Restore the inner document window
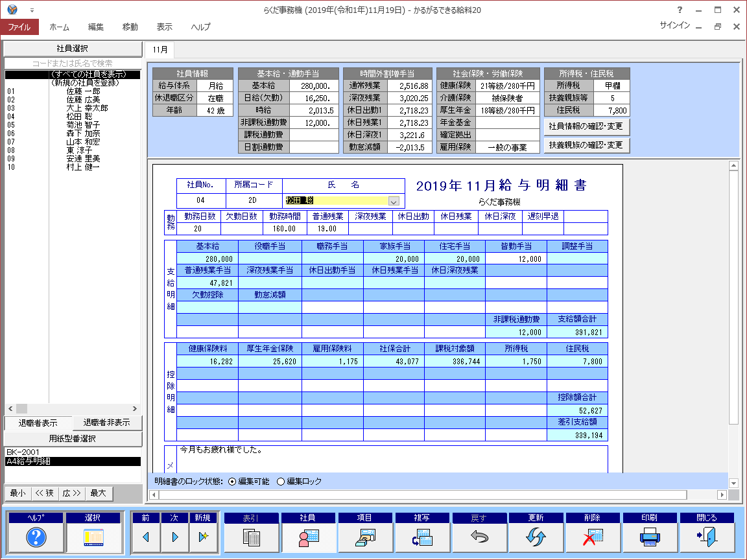 pos(718,27)
